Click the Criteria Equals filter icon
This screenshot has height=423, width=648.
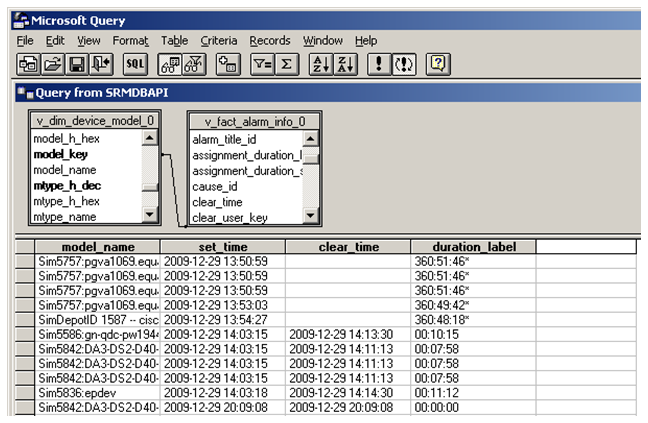(x=262, y=64)
